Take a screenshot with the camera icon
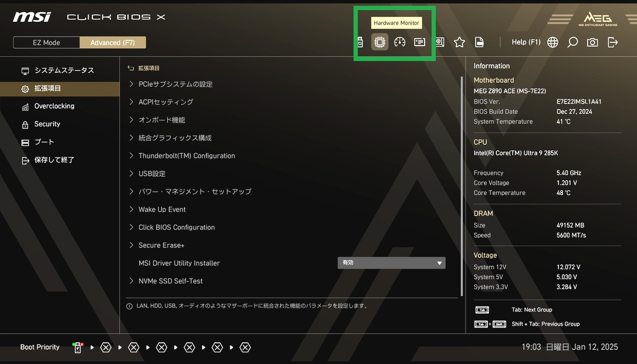This screenshot has height=364, width=637. coord(592,42)
